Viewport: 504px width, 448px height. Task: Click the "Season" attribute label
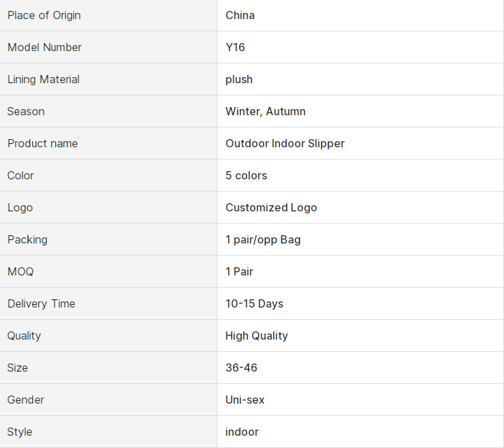pos(26,111)
